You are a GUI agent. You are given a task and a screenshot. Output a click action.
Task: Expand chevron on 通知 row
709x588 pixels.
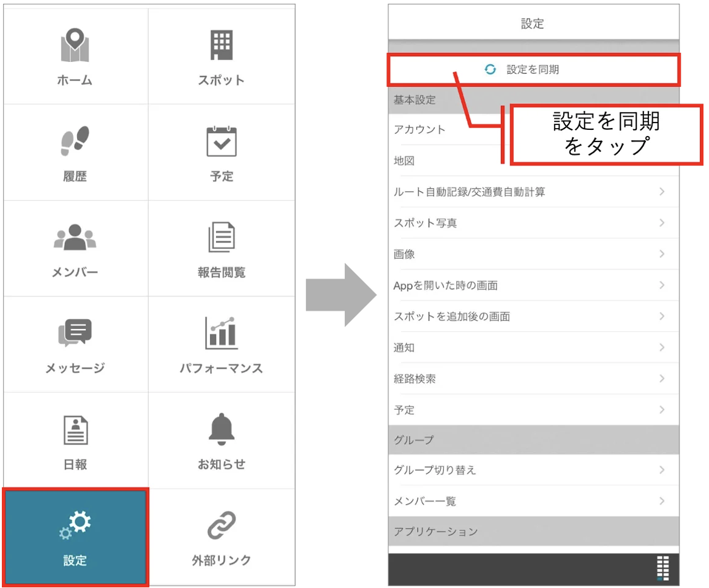point(662,348)
